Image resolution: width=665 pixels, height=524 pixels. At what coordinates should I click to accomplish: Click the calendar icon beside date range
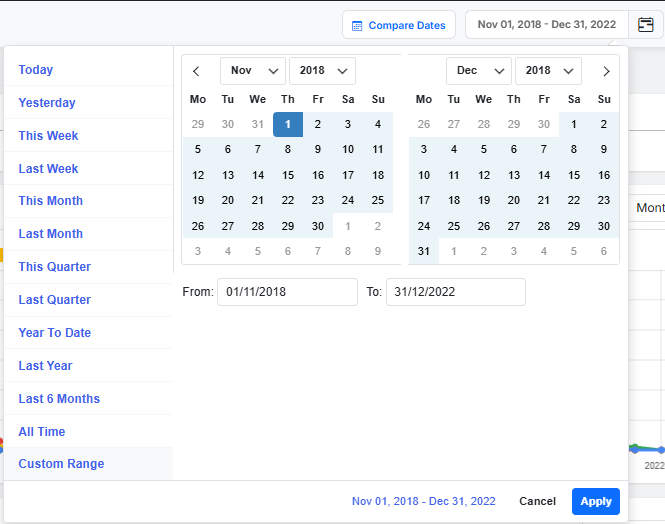(x=646, y=24)
